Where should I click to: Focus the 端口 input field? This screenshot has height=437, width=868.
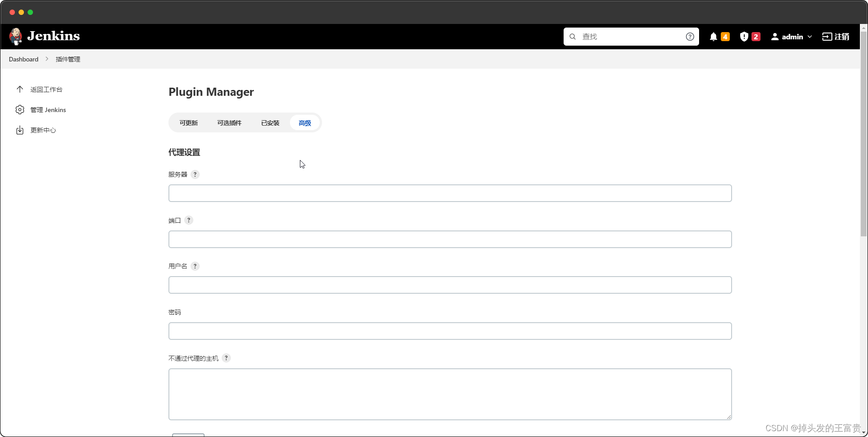[450, 240]
